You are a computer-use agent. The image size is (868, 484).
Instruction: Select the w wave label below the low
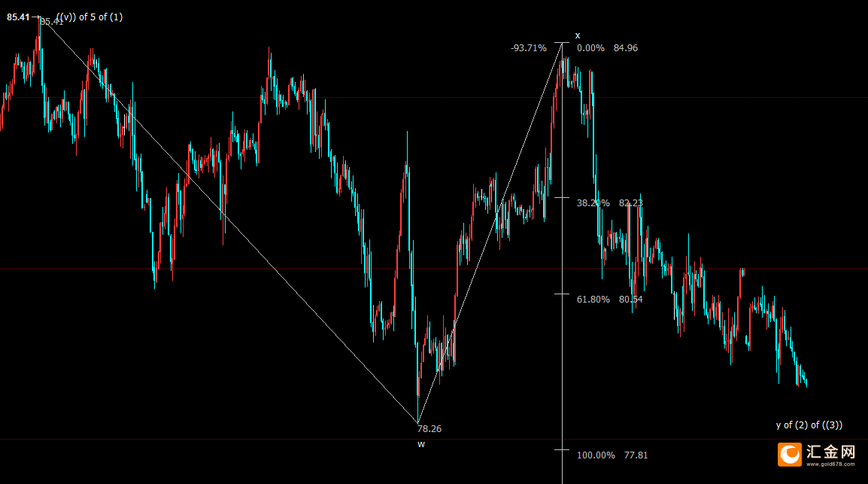point(421,444)
